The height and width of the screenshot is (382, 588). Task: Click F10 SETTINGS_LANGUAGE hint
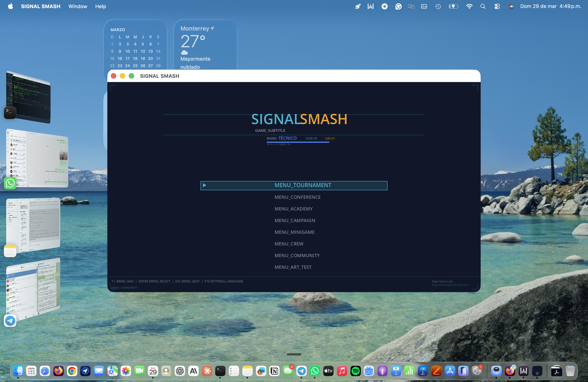click(x=224, y=281)
